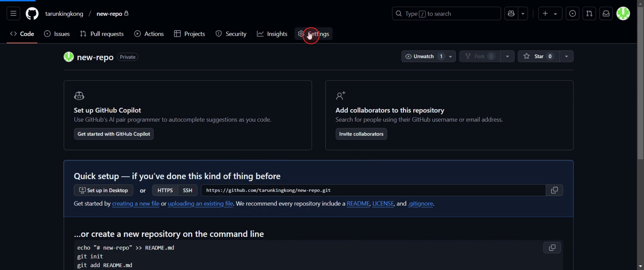Open the Copilot dropdown arrow in header
This screenshot has width=644, height=270.
click(523, 14)
